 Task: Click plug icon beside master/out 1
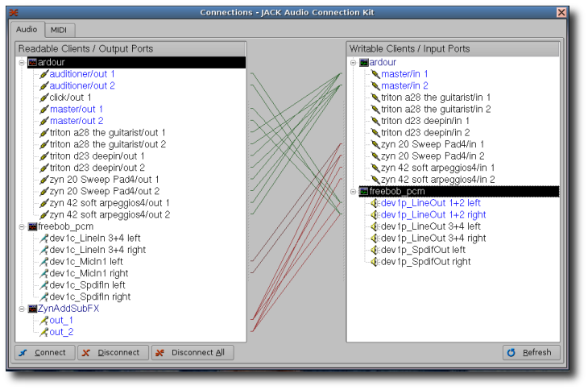coord(43,110)
